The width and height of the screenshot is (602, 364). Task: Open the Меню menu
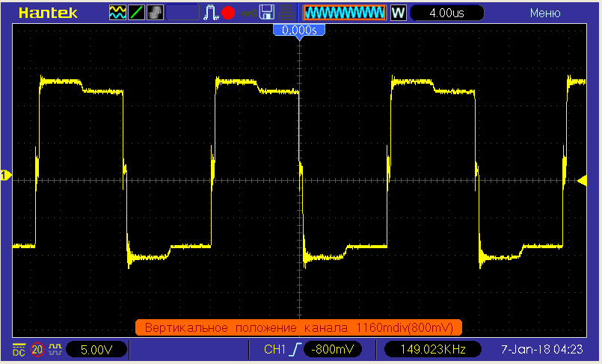[545, 13]
